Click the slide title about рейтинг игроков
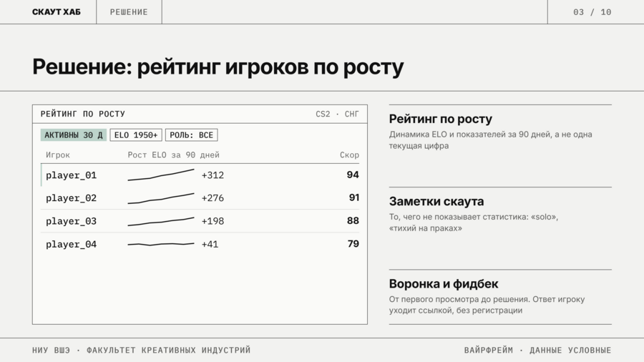 pos(218,67)
